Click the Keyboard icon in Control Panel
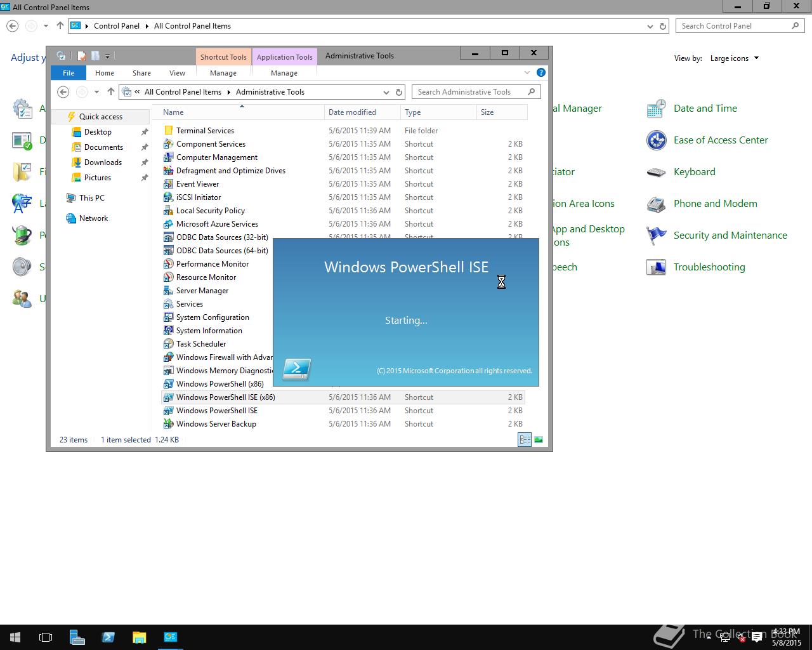The height and width of the screenshot is (650, 812). [656, 172]
